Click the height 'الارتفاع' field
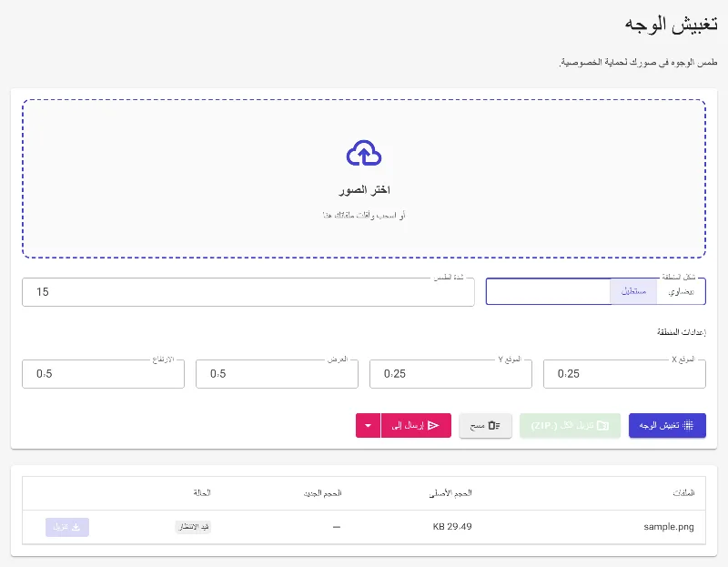Viewport: 728px width, 567px height. coord(103,374)
